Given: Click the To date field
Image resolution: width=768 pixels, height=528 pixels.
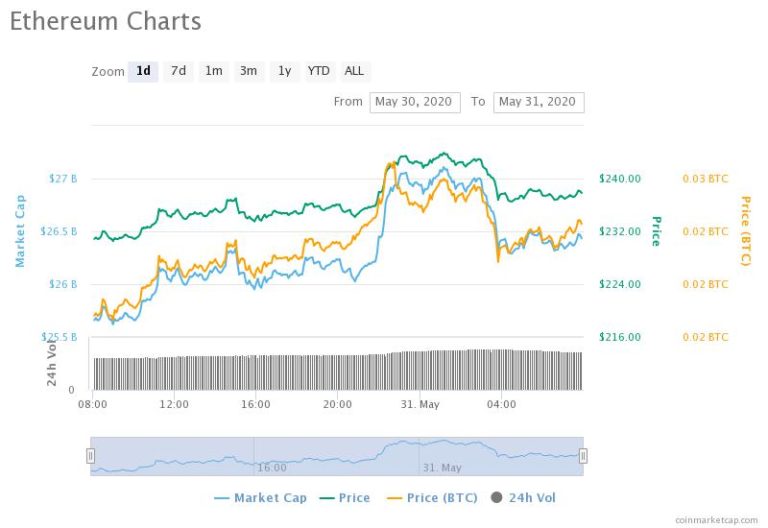Looking at the screenshot, I should coord(538,101).
